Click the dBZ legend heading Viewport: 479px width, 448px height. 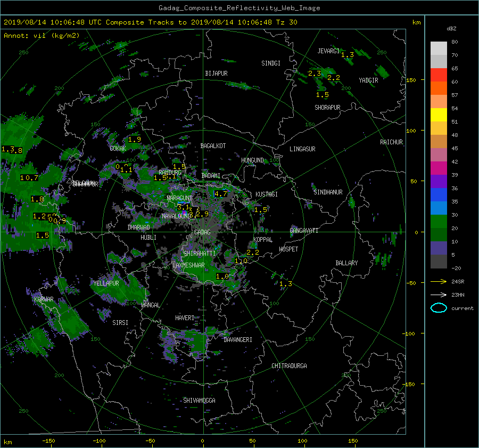451,28
